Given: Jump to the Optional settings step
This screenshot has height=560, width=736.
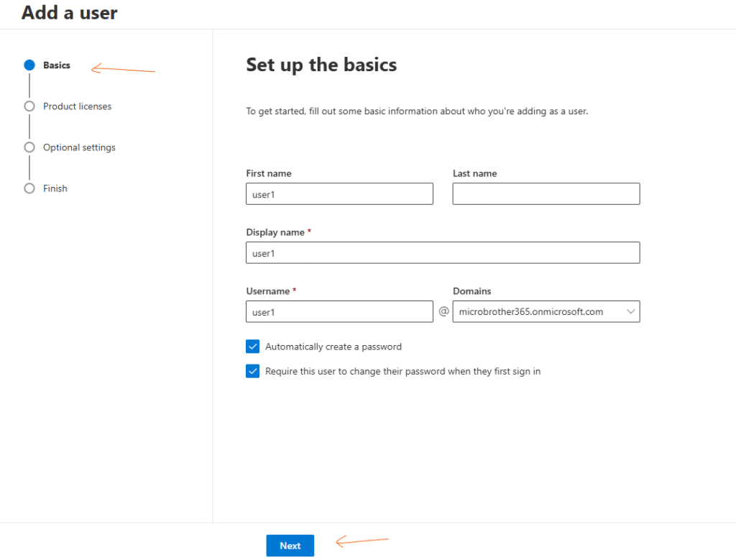Looking at the screenshot, I should pyautogui.click(x=79, y=147).
